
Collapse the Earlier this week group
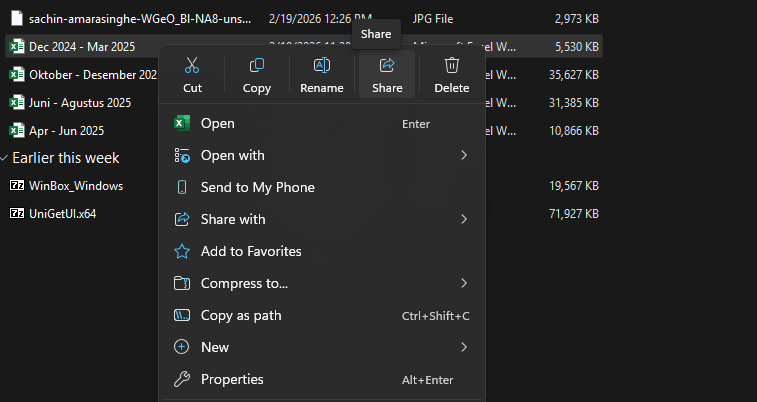click(5, 158)
